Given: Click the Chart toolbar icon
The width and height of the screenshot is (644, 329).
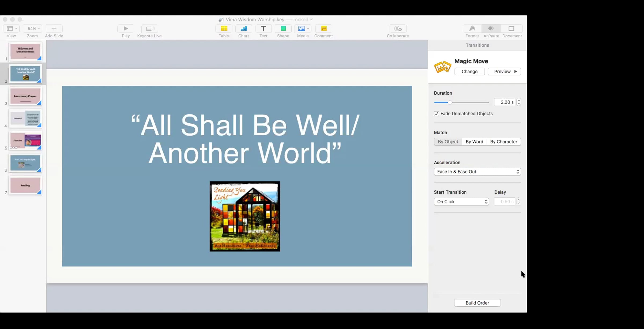Looking at the screenshot, I should (244, 29).
